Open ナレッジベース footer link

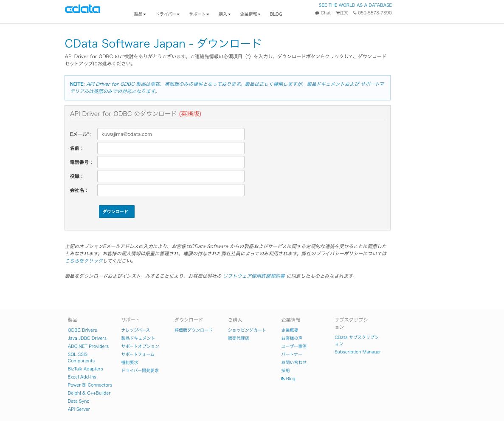tap(135, 331)
